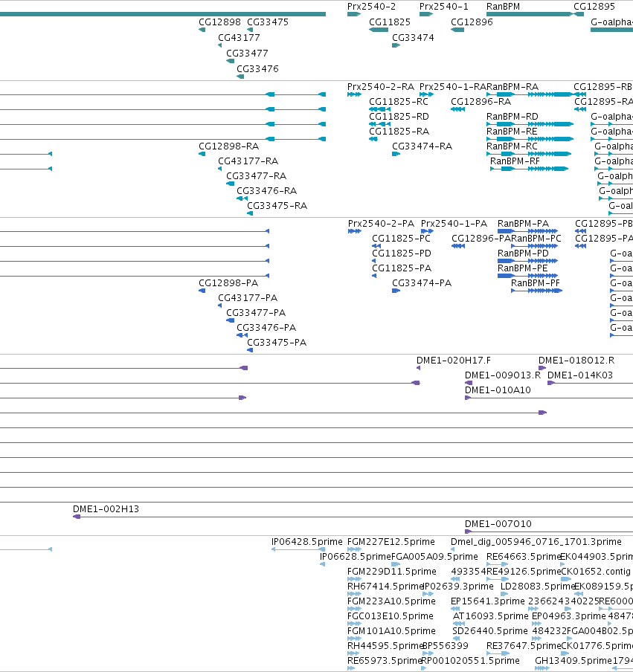Viewport: 633px width, 672px height.
Task: Select the CG11825-PC protein label
Action: (x=401, y=239)
